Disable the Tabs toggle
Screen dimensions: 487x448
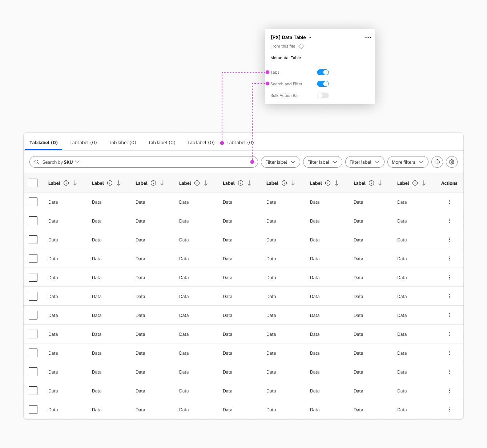[323, 72]
